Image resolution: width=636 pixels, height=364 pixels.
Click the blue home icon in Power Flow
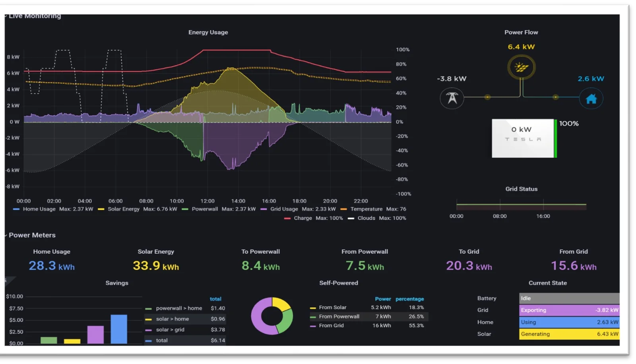point(591,99)
